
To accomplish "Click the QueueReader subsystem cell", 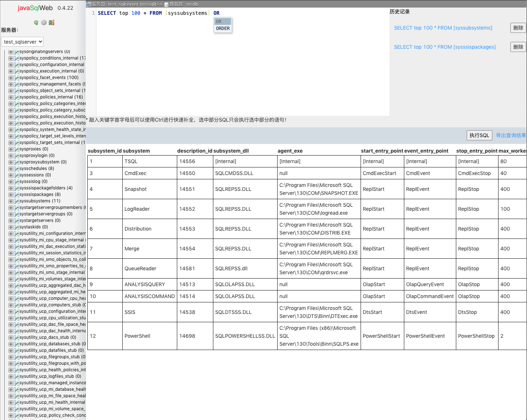I will (149, 268).
